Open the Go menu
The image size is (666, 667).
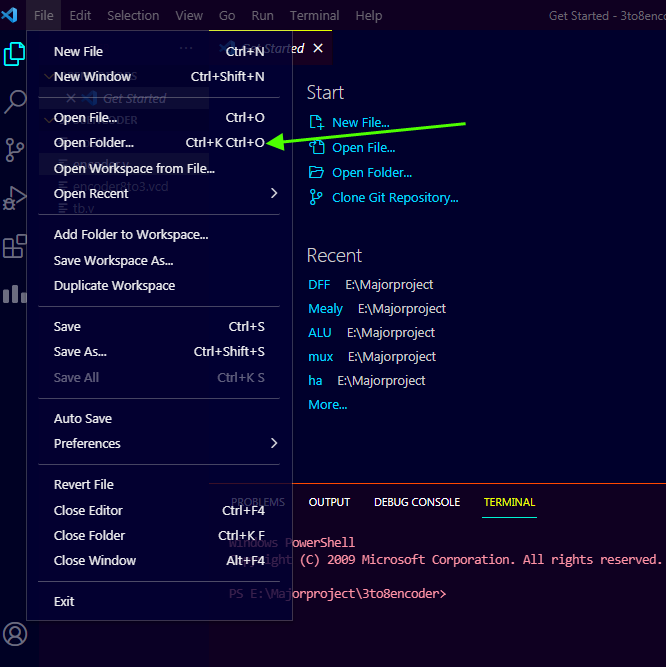pos(227,15)
